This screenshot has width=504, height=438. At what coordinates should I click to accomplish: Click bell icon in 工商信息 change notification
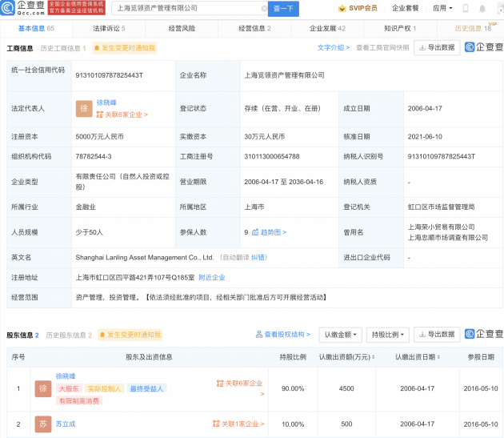(x=97, y=48)
